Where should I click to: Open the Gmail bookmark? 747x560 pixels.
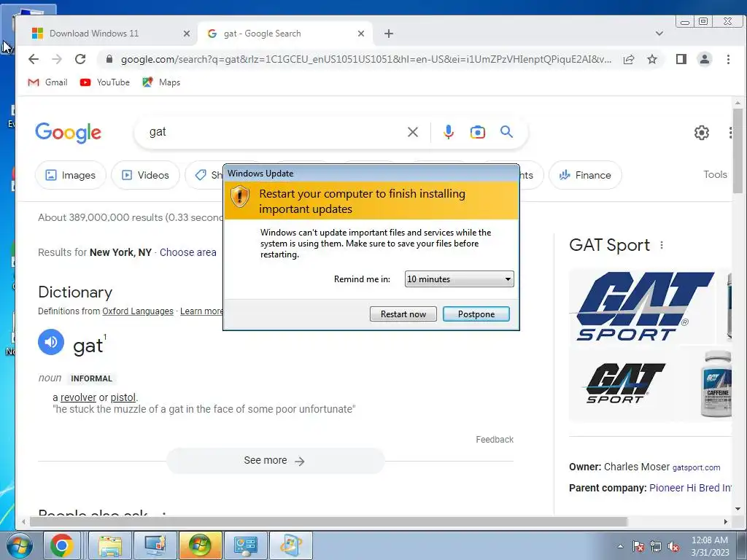pyautogui.click(x=47, y=82)
